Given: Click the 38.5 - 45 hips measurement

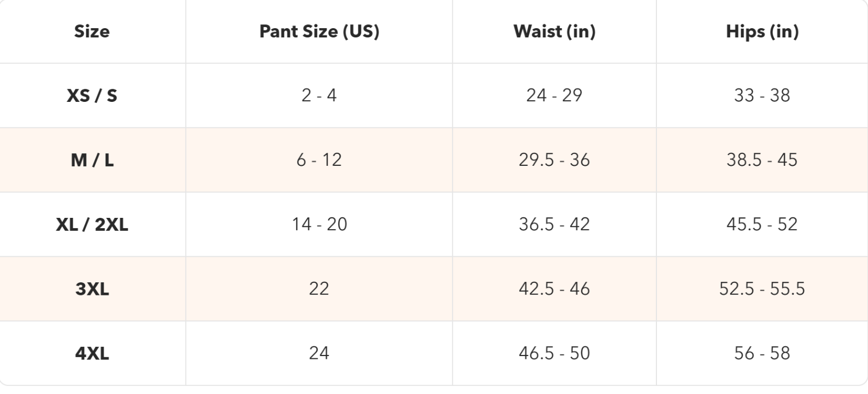Looking at the screenshot, I should tap(762, 160).
